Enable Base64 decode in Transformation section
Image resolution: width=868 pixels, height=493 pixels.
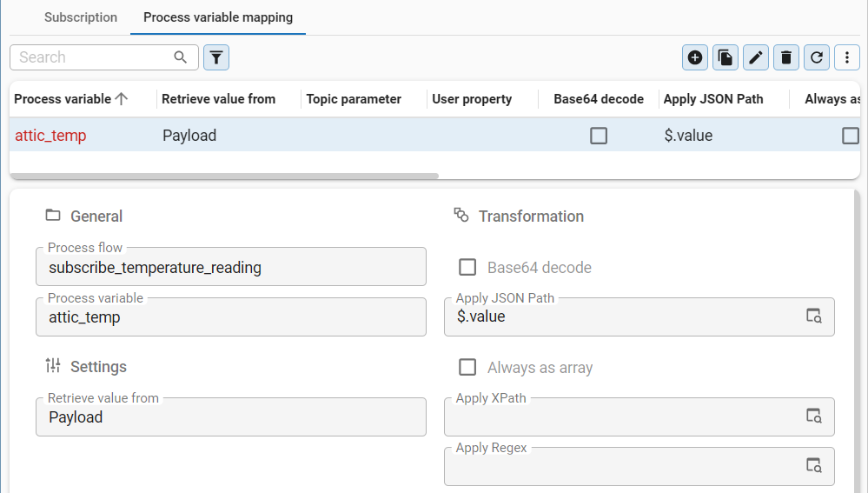(467, 268)
